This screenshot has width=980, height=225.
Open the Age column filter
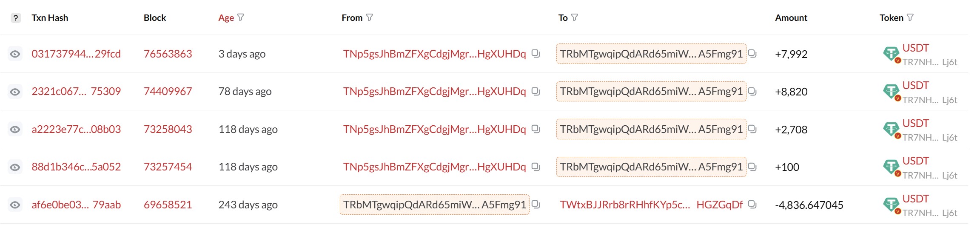click(241, 17)
